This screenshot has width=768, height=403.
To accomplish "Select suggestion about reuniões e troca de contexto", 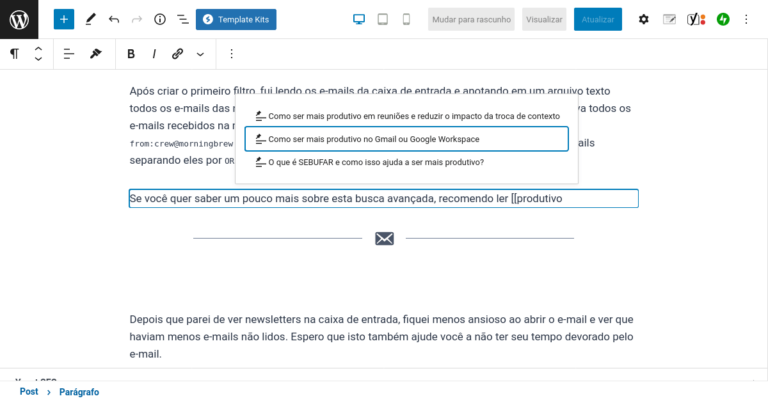I will pos(407,116).
